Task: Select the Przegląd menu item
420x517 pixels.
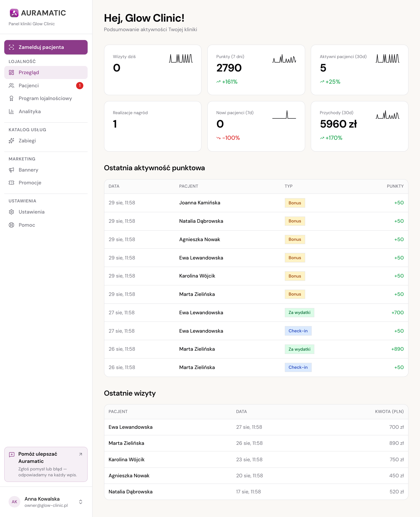Action: (46, 72)
